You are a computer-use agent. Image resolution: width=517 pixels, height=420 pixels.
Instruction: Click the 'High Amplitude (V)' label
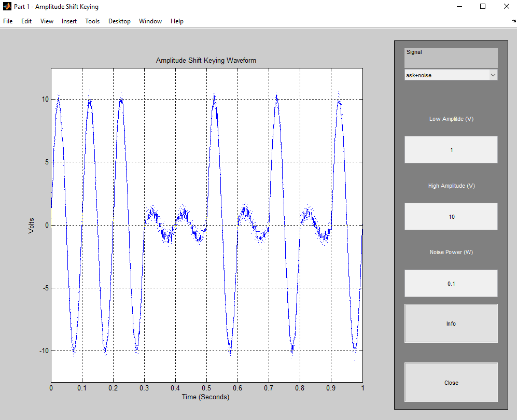coord(451,186)
